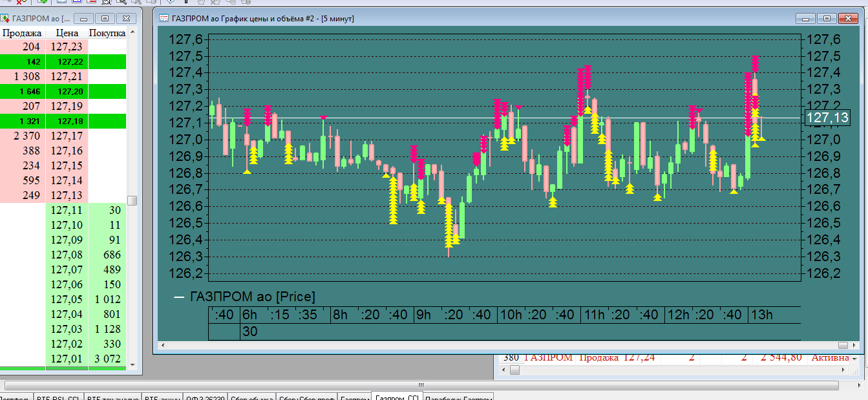Maximize the ГАЗПРОМ ао order book window
The image size is (868, 400).
pos(105,19)
